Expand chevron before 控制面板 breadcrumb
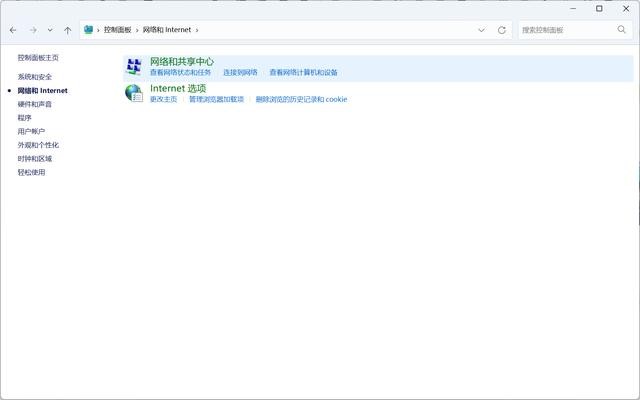 tap(98, 30)
